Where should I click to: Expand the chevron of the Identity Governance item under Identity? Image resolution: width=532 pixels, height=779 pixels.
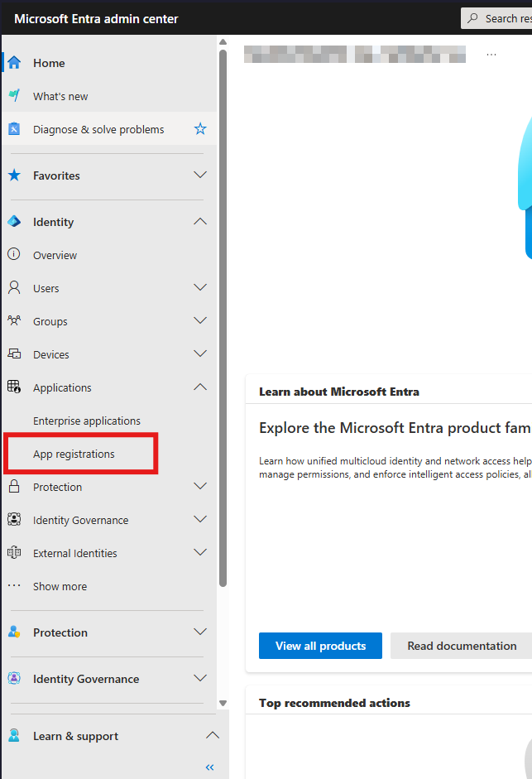click(x=200, y=519)
